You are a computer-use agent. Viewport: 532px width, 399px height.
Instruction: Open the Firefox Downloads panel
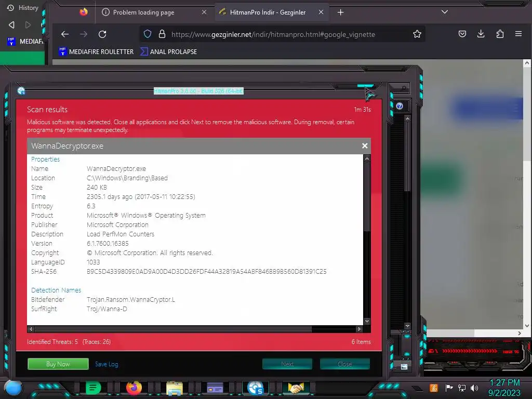point(481,34)
